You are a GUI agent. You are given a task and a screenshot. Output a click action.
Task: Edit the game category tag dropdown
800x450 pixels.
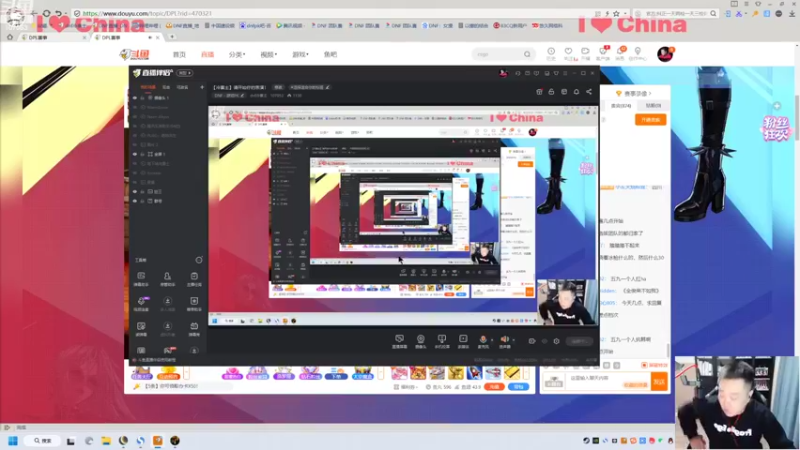(230, 95)
